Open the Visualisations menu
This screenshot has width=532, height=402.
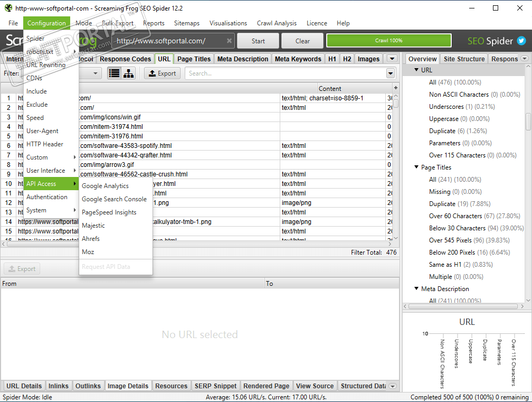point(229,23)
